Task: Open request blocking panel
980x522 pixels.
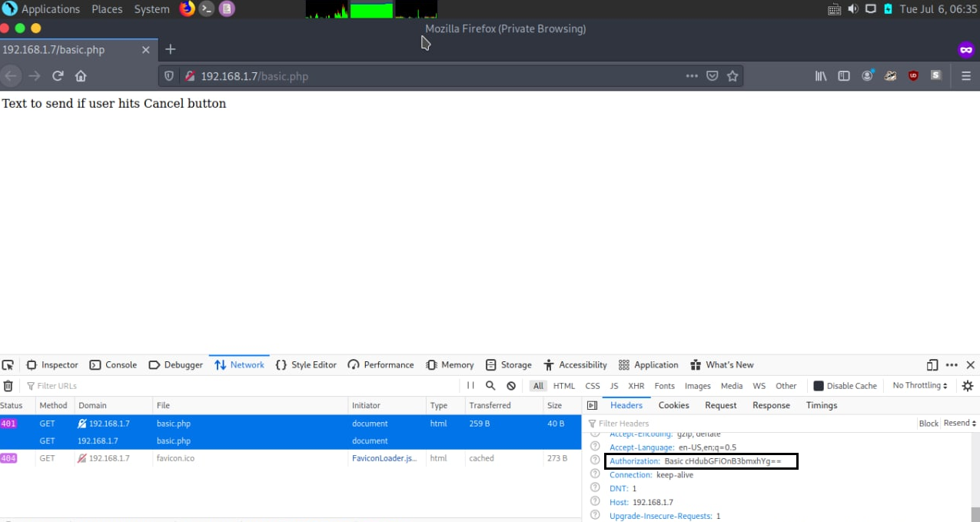Action: 511,386
